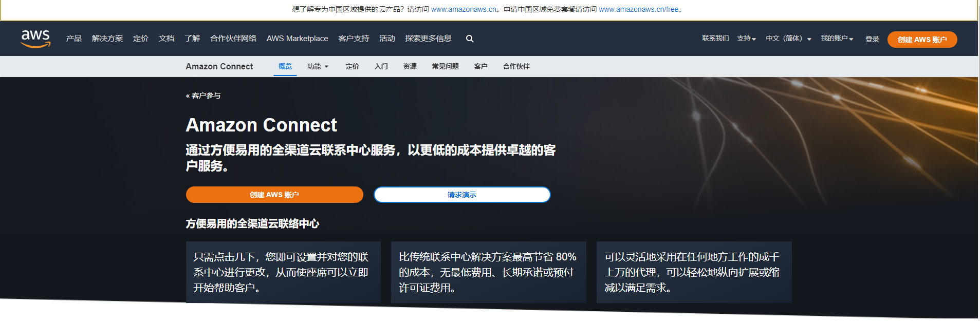This screenshot has height=321, width=980.
Task: Select the 合作伙伴 tab
Action: pyautogui.click(x=516, y=66)
